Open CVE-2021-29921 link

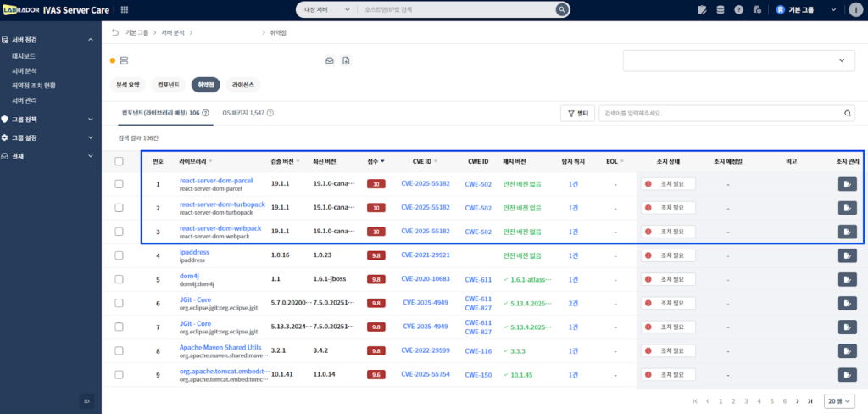coord(426,255)
